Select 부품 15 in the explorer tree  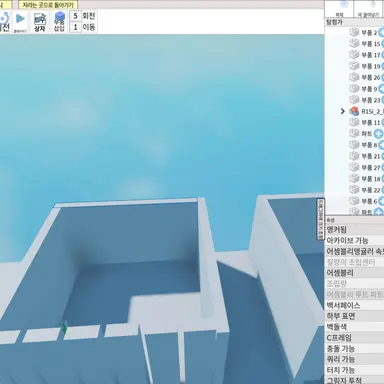pyautogui.click(x=371, y=44)
